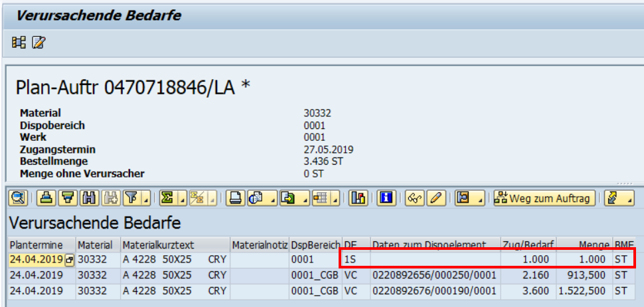Click the 'Plantermine' column header
This screenshot has width=644, height=307.
pos(38,245)
